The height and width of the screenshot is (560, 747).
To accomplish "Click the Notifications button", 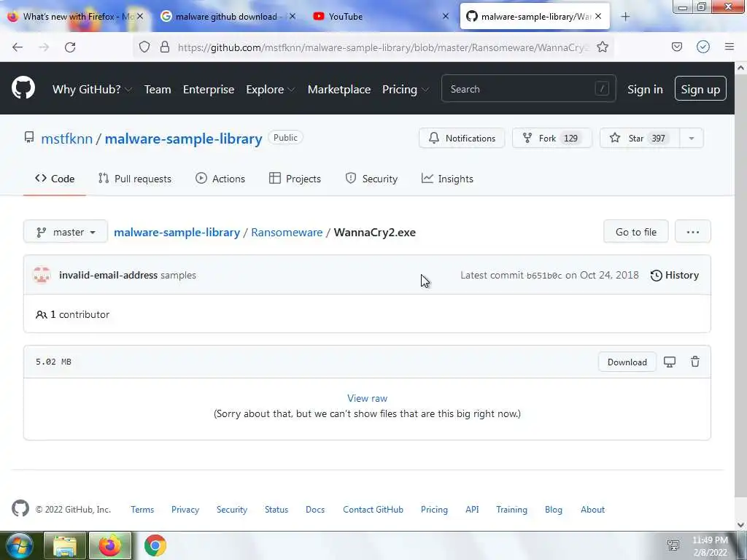I will (462, 138).
